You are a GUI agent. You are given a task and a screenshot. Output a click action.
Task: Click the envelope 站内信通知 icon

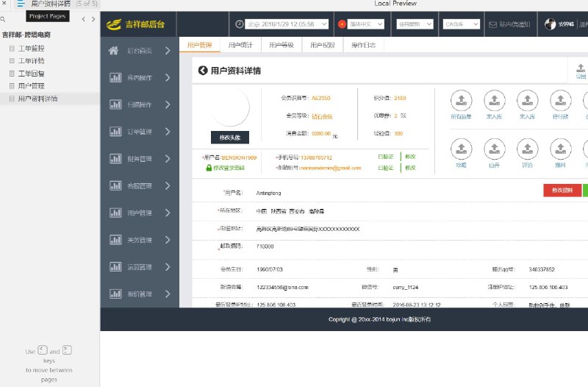click(x=492, y=24)
